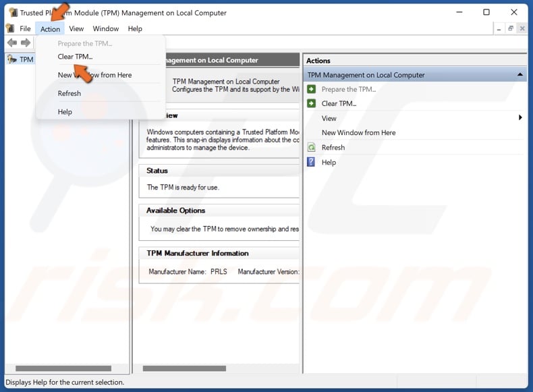Open the Help menu in menu bar

click(135, 28)
